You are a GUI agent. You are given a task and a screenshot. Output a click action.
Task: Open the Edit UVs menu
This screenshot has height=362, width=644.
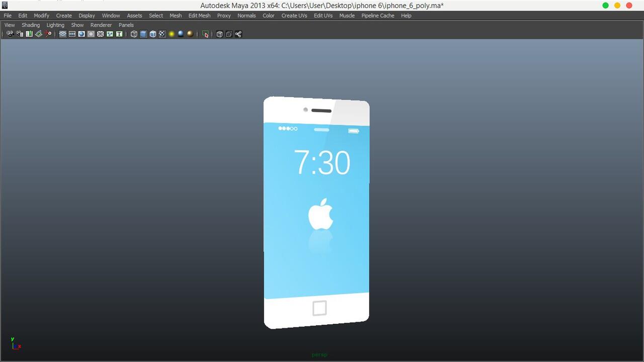[323, 16]
